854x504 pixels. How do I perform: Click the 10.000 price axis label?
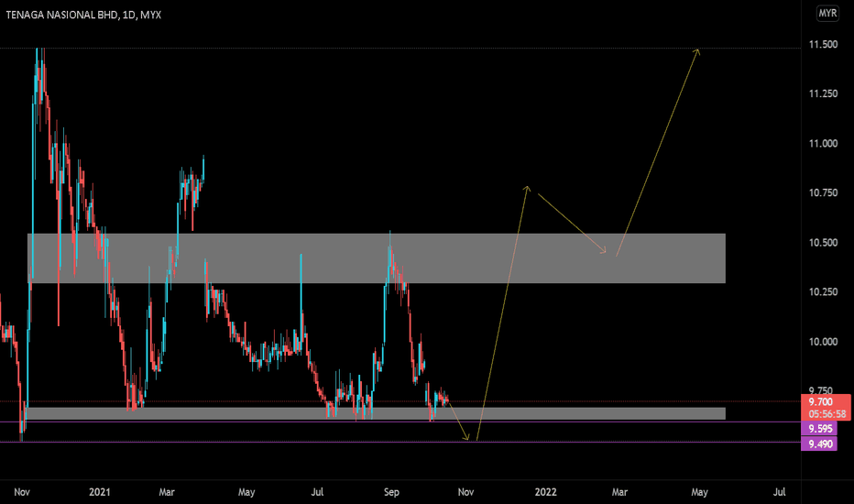click(823, 342)
